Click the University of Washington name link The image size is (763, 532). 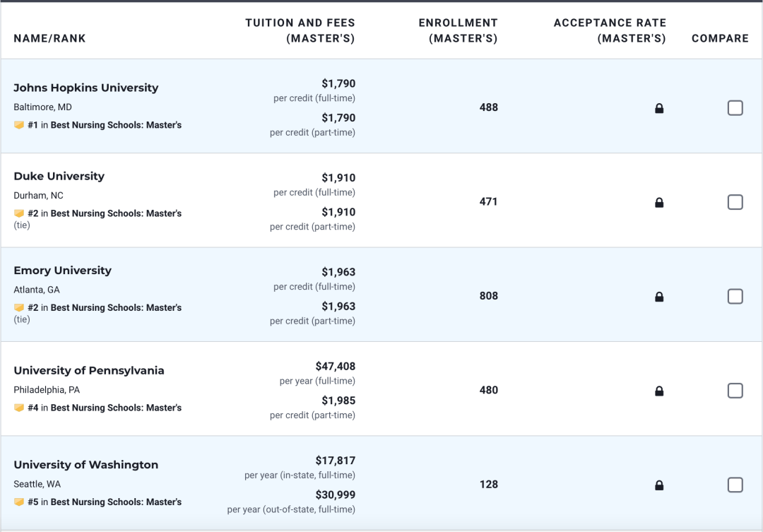click(86, 465)
